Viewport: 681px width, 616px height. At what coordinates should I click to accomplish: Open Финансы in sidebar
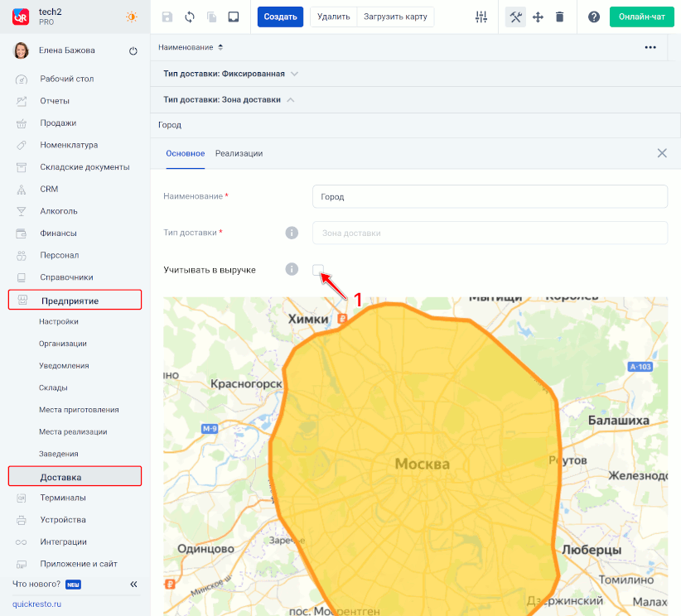click(58, 233)
